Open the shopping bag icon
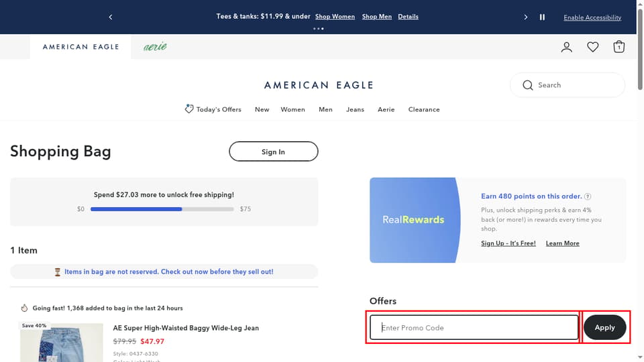The height and width of the screenshot is (362, 644). point(619,47)
